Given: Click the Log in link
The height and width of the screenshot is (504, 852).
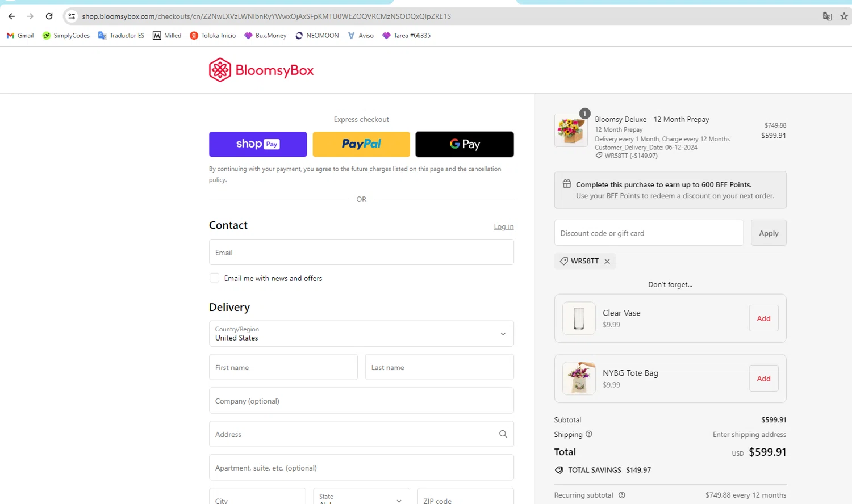Looking at the screenshot, I should click(504, 226).
